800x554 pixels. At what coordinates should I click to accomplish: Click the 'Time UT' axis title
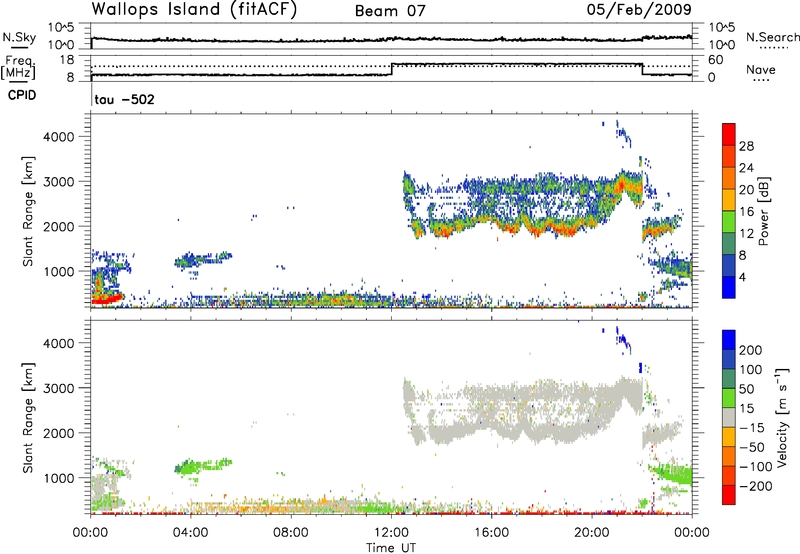point(391,548)
